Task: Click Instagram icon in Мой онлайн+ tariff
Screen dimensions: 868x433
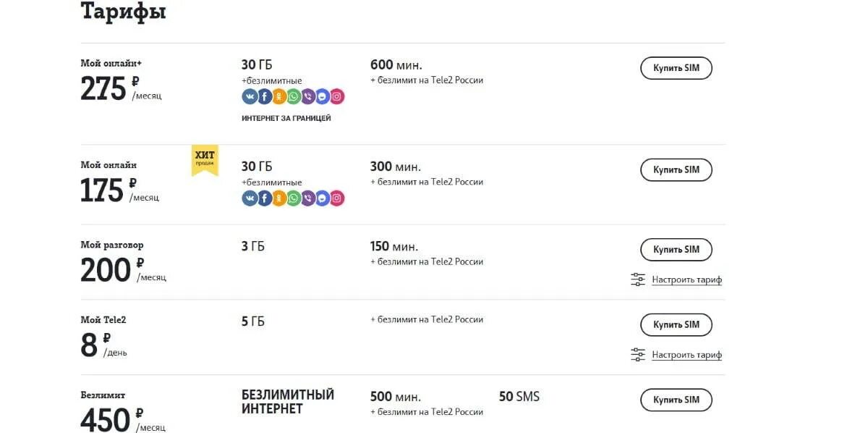Action: (x=336, y=96)
